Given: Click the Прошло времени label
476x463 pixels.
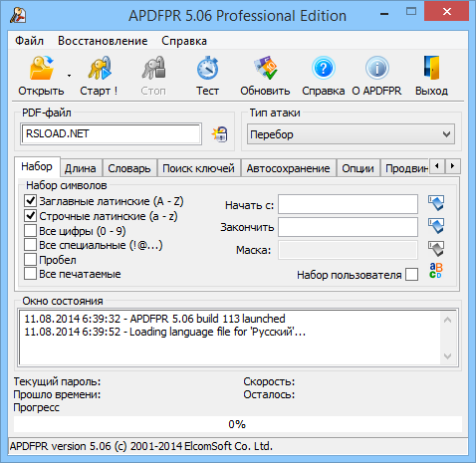Looking at the screenshot, I should click(x=57, y=394).
